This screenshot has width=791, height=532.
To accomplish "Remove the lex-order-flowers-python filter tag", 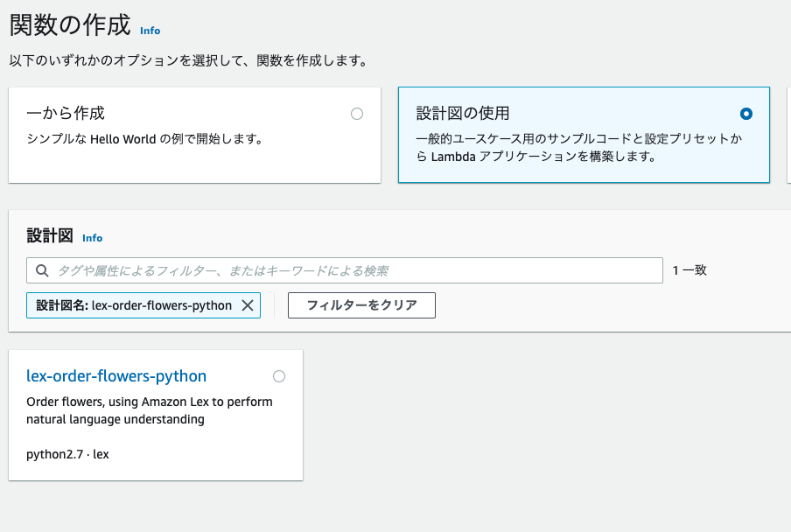I will (x=247, y=305).
